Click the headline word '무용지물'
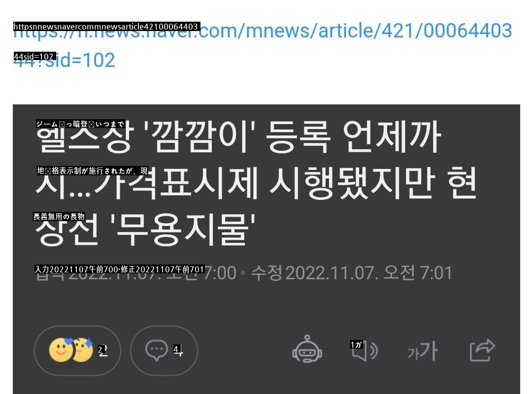 (182, 230)
